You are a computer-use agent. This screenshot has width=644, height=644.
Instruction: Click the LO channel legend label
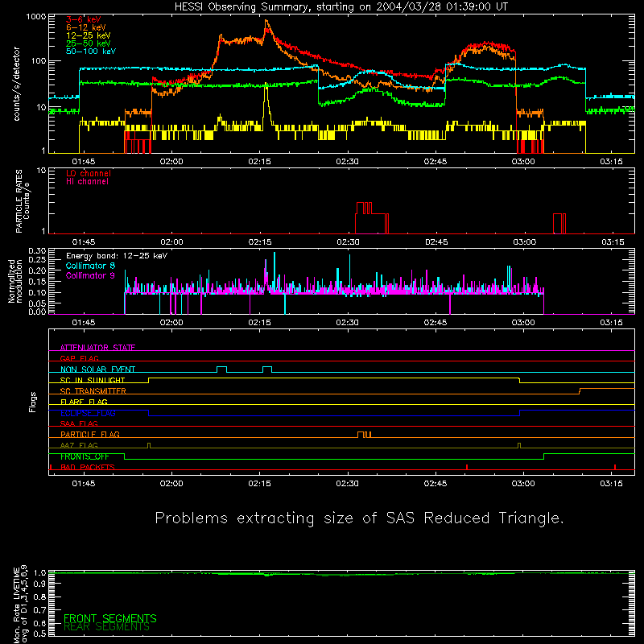(89, 173)
